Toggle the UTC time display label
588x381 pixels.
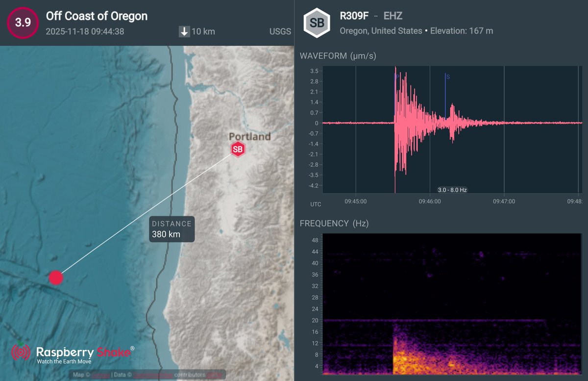(316, 204)
